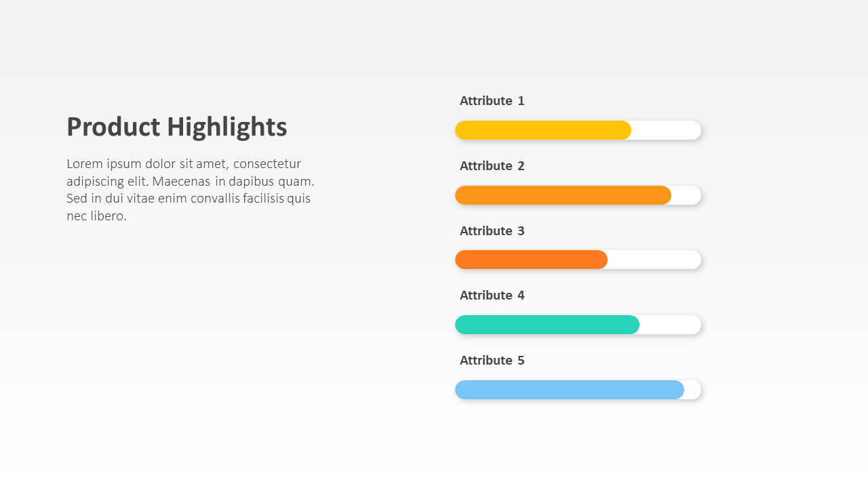Viewport: 868px width, 488px height.
Task: Select the "Attribute 4" label
Action: coord(492,296)
